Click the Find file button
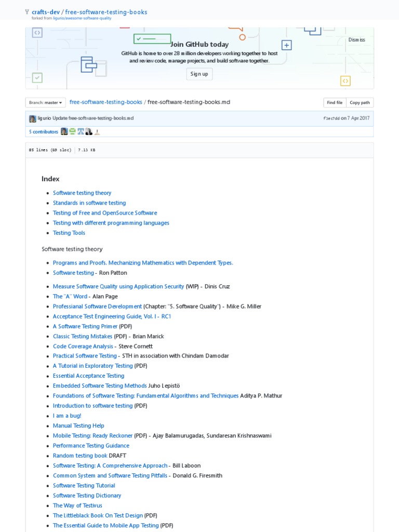Screen dimensions: 399x532 (335, 102)
